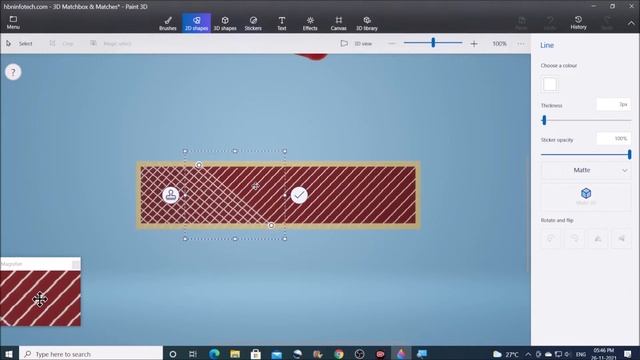Viewport: 640px width, 360px height.
Task: Toggle 3D view mode
Action: pyautogui.click(x=356, y=43)
